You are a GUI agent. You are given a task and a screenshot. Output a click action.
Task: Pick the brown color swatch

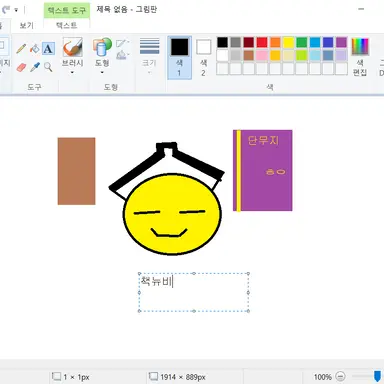pyautogui.click(x=249, y=55)
